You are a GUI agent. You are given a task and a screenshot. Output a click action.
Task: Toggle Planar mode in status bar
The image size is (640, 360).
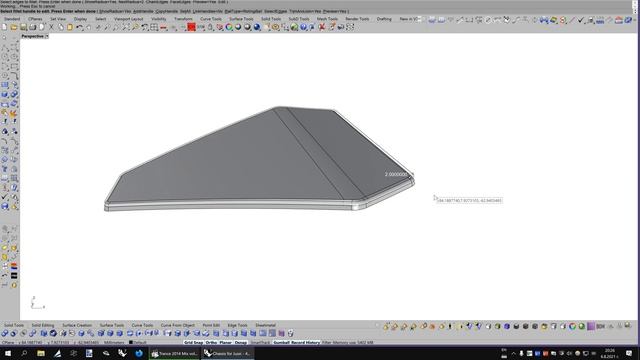coord(225,342)
